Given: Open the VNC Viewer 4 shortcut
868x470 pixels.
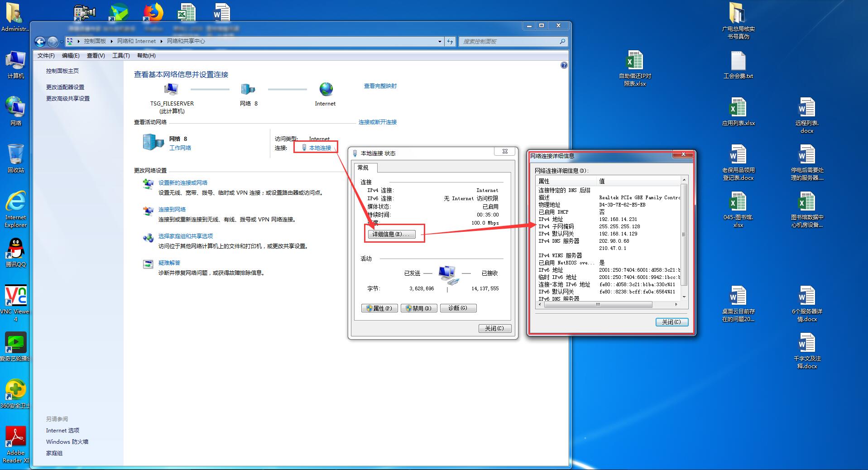Looking at the screenshot, I should 16,303.
